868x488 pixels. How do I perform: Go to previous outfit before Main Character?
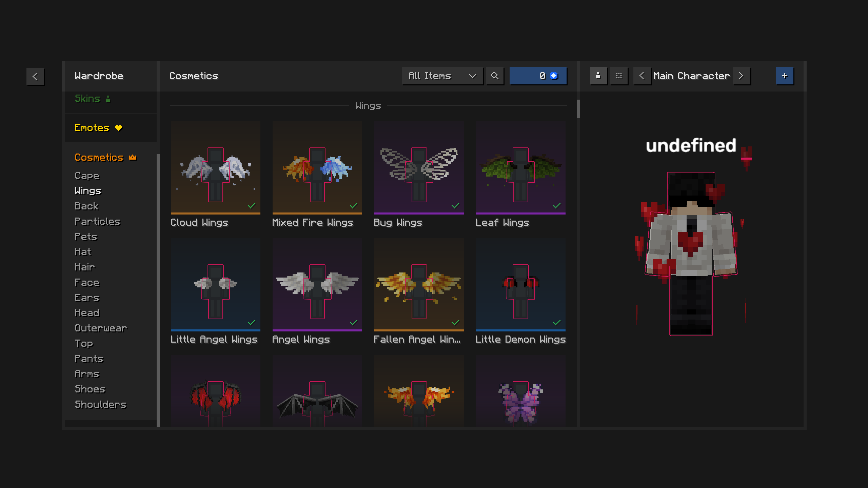click(642, 76)
